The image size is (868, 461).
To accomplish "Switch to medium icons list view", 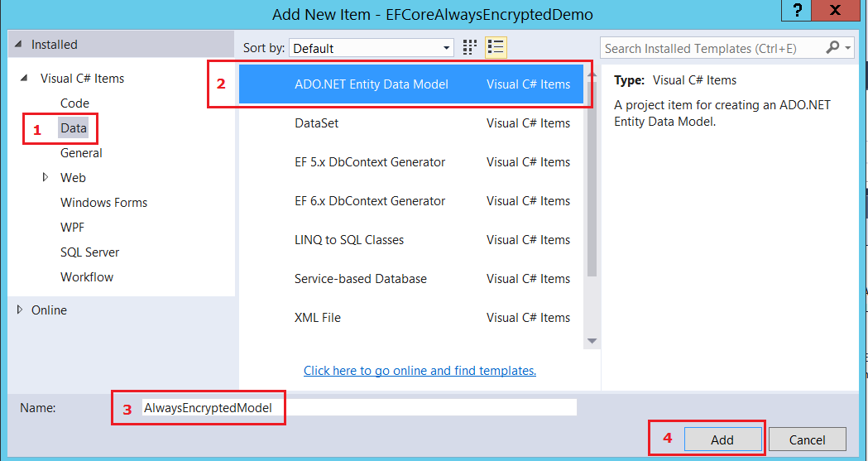I will 496,48.
